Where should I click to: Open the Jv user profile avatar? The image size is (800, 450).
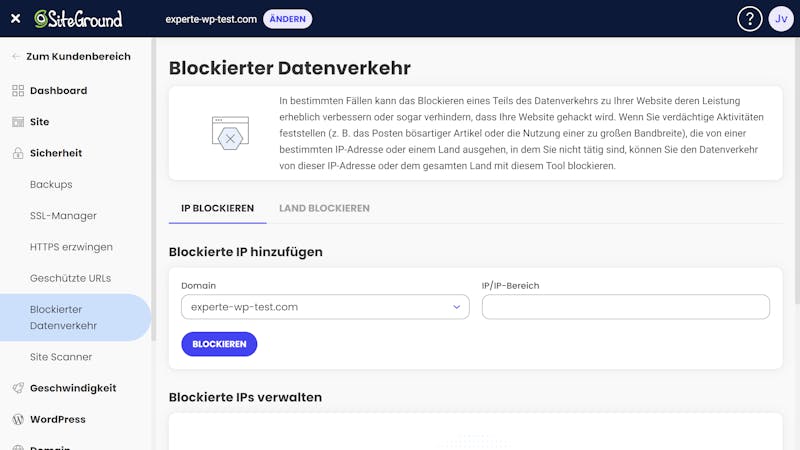tap(781, 18)
